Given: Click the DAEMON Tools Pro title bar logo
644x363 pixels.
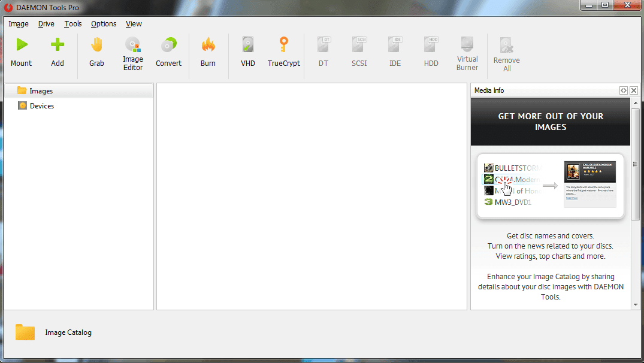Looking at the screenshot, I should click(8, 7).
